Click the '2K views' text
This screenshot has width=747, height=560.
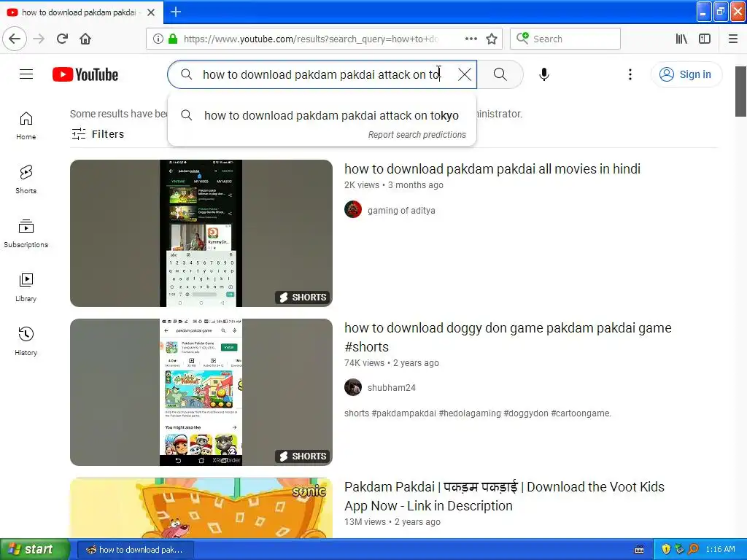click(x=362, y=184)
